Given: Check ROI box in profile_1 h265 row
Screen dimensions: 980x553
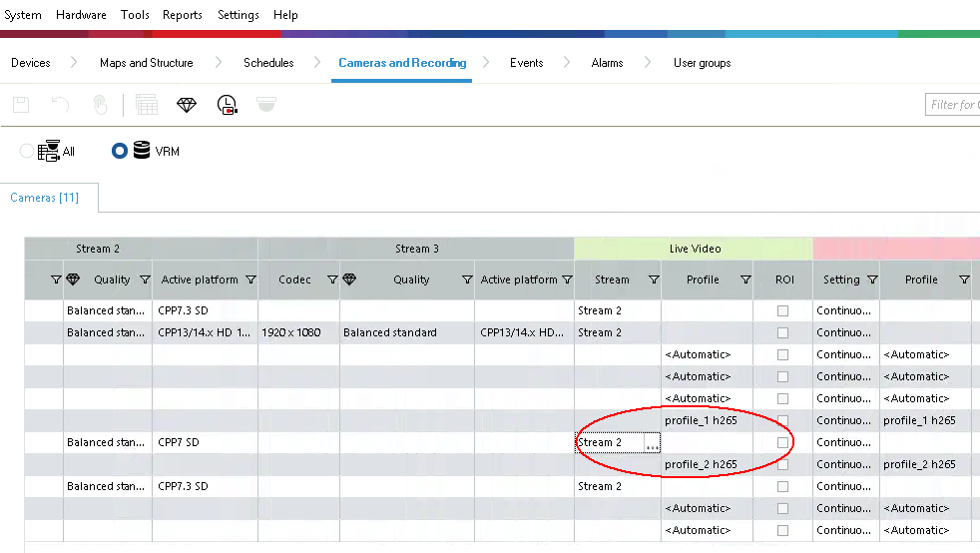Looking at the screenshot, I should click(x=782, y=420).
